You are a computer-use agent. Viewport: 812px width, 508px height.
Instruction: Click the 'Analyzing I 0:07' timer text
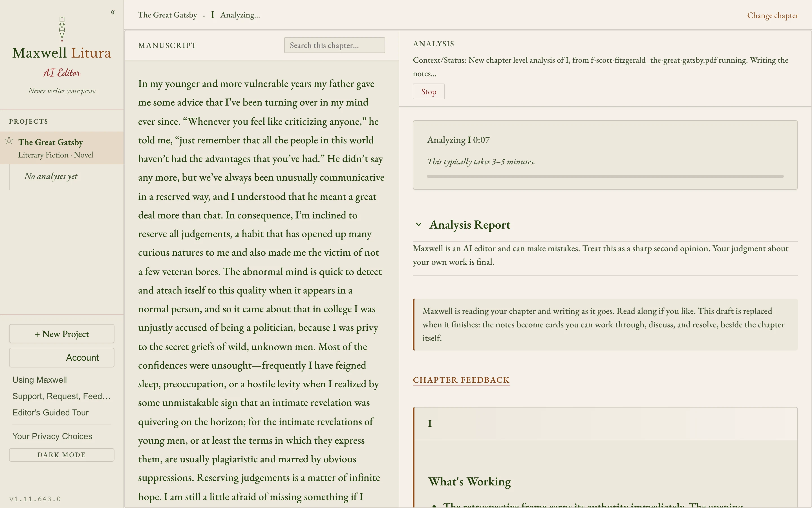click(458, 140)
